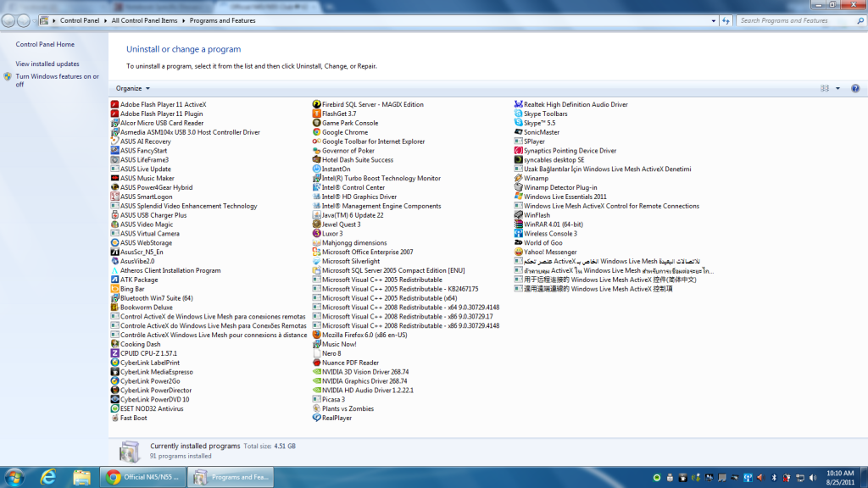868x488 pixels.
Task: Click the Bing Bar program icon
Action: pyautogui.click(x=114, y=289)
